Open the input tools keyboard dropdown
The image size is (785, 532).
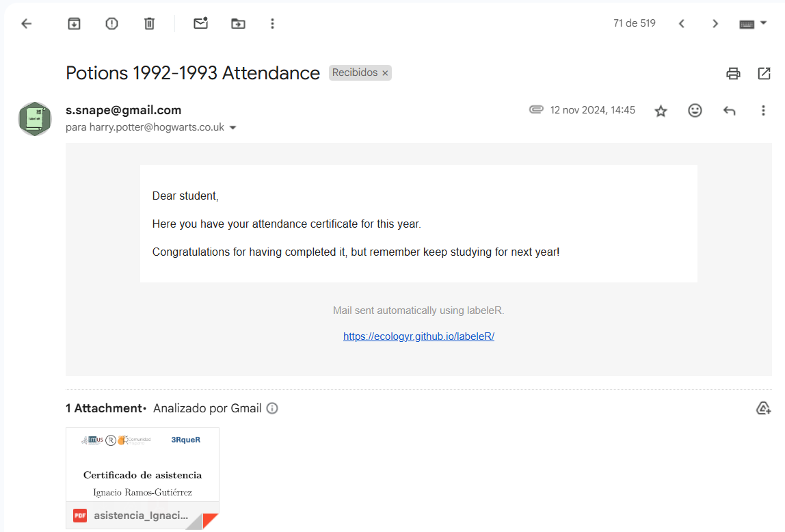click(x=764, y=24)
